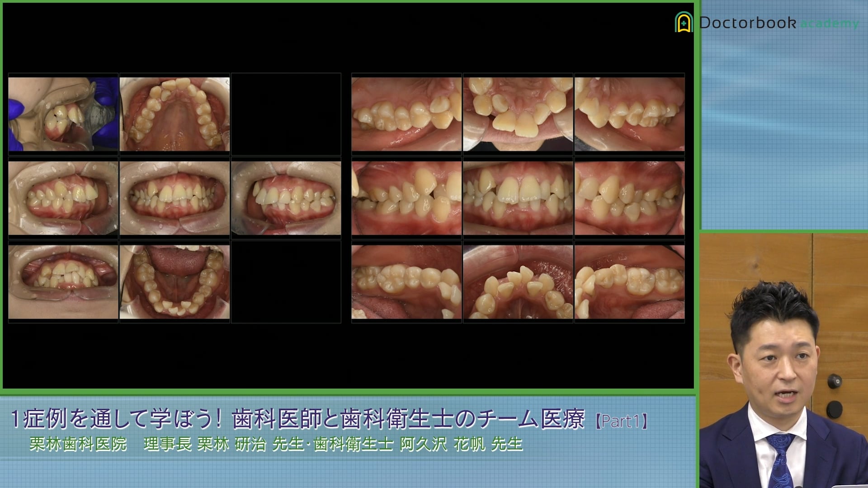Select right grid top-center upper incisors close-up
868x488 pixels.
click(518, 114)
